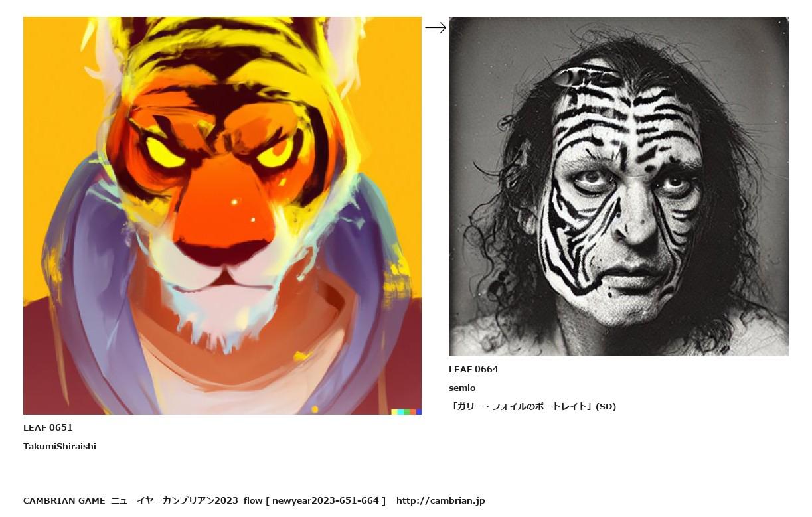Image resolution: width=812 pixels, height=517 pixels.
Task: Click the TakumiShiraishi author name
Action: click(60, 446)
